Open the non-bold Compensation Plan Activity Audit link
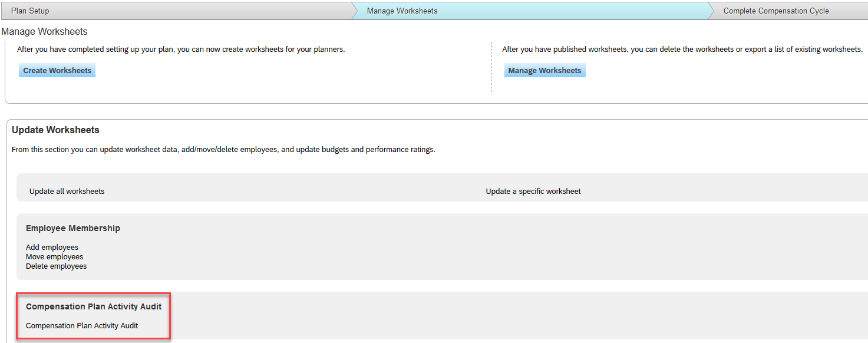The image size is (868, 343). tap(82, 325)
